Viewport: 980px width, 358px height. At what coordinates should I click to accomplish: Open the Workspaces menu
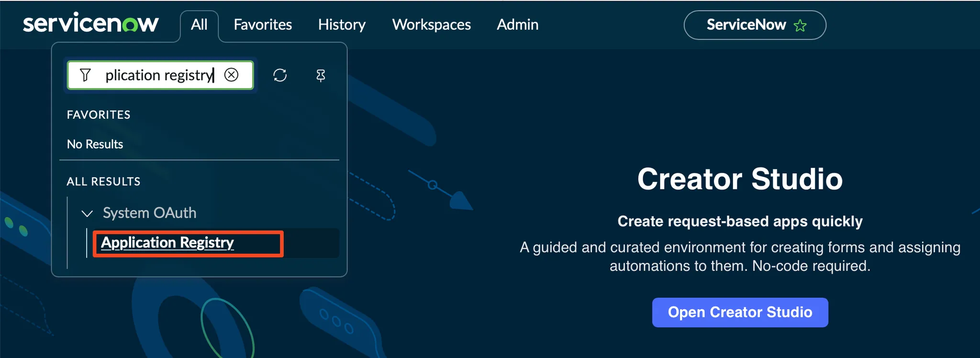pos(432,24)
